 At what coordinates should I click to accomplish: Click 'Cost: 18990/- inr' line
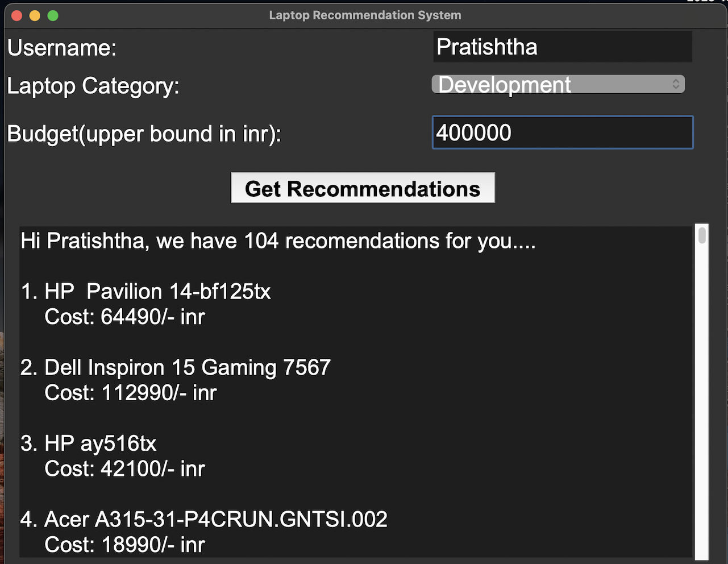pyautogui.click(x=124, y=545)
